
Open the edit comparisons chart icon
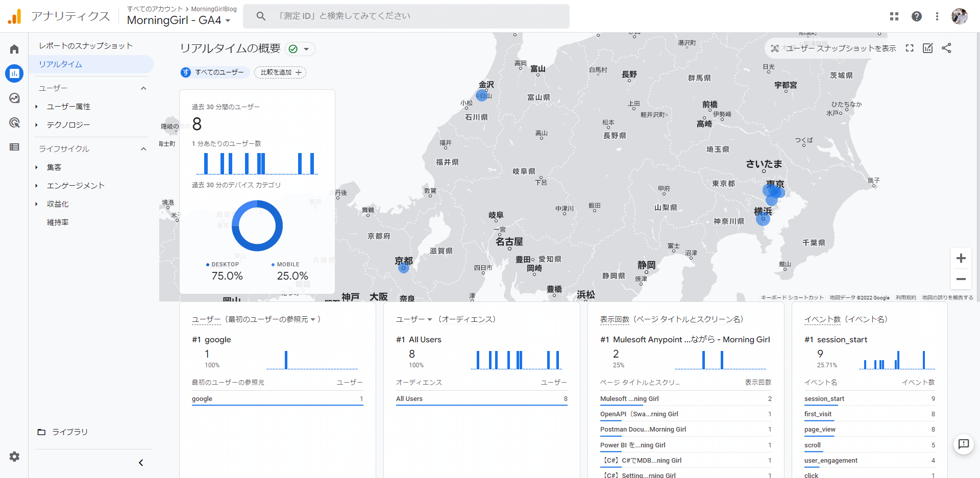tap(927, 48)
